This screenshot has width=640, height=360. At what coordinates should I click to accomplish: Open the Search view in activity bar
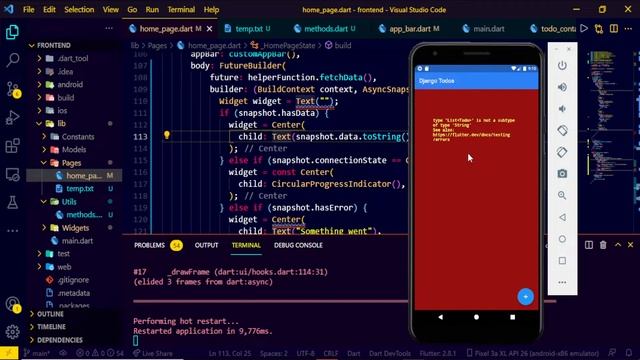(12, 60)
